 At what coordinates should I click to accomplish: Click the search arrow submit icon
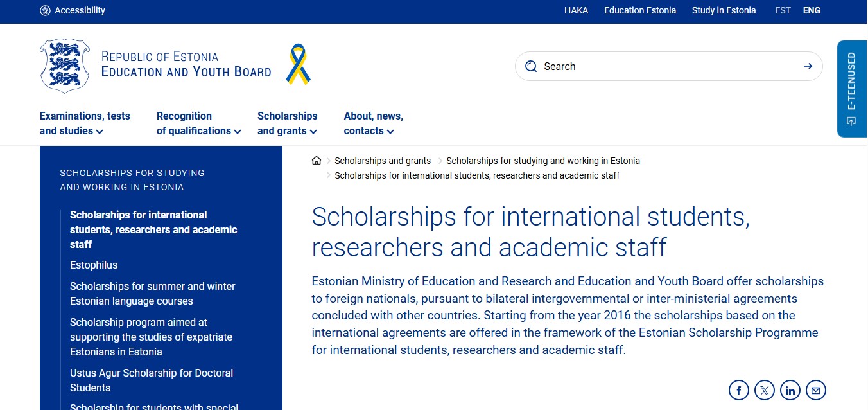click(808, 66)
